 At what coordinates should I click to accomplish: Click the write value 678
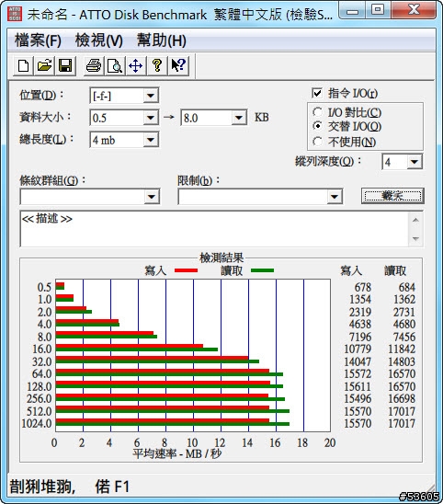click(x=363, y=287)
